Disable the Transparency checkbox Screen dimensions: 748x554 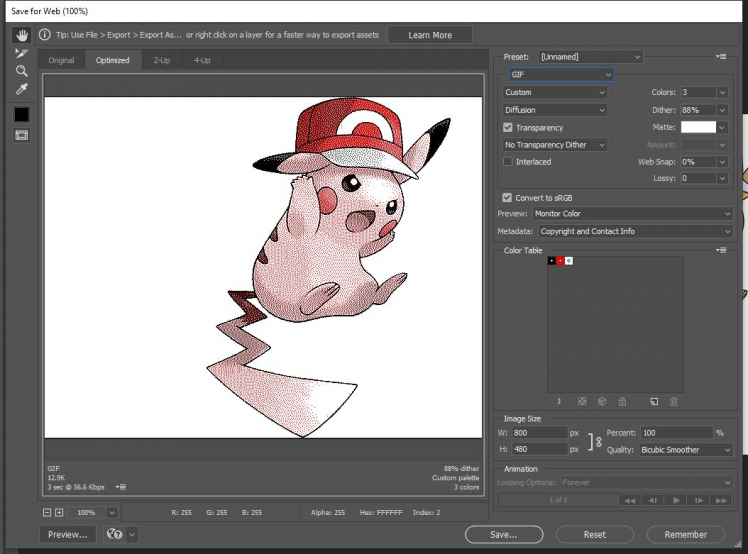[508, 128]
